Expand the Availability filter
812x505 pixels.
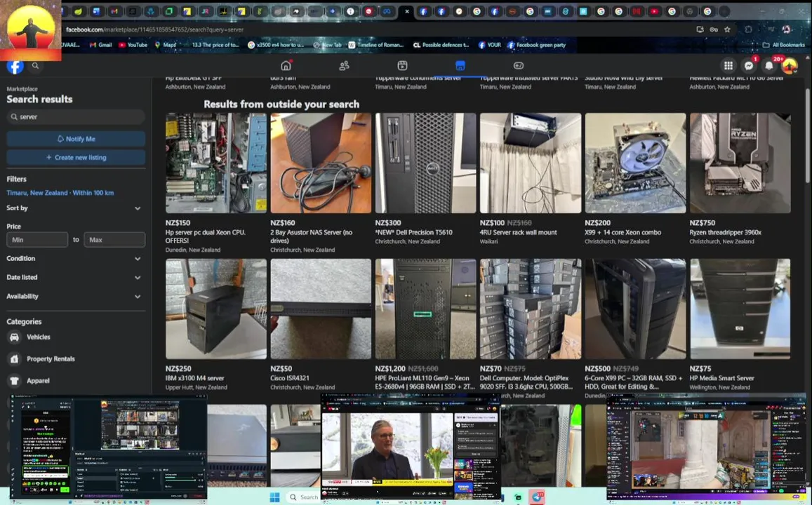(x=74, y=297)
